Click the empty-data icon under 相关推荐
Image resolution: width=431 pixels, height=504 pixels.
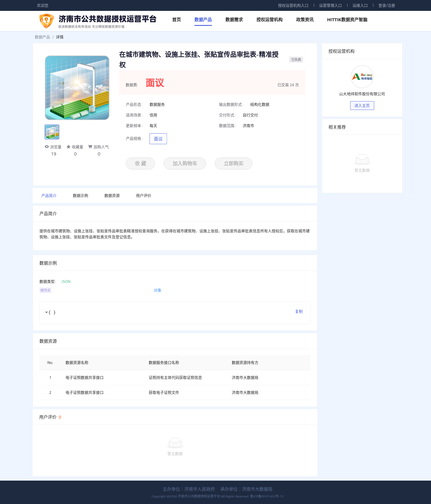click(x=362, y=159)
